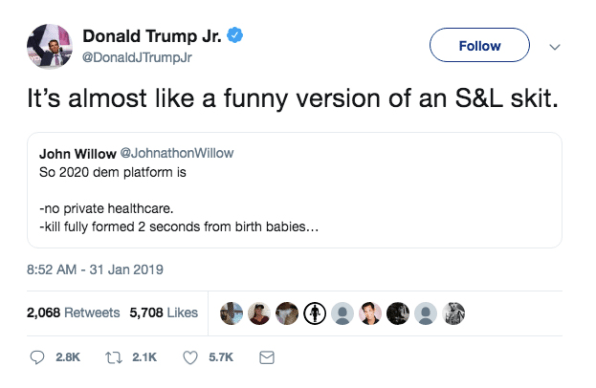
Task: Click the envelope direct message icon
Action: [x=267, y=357]
